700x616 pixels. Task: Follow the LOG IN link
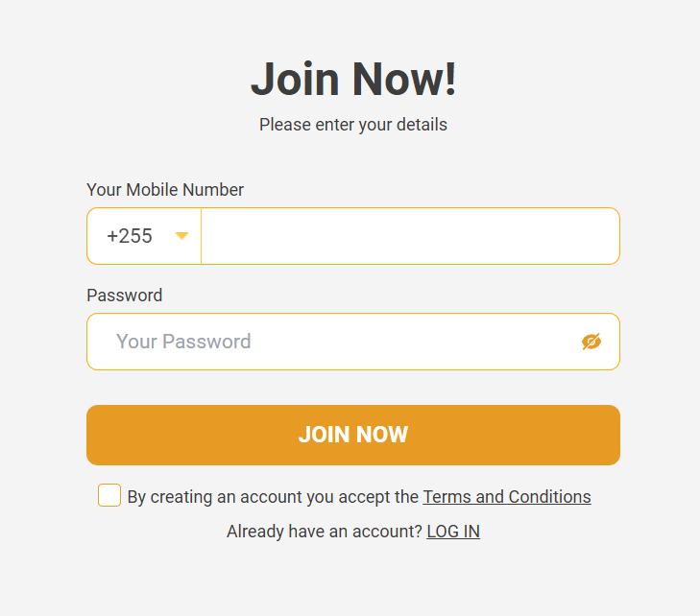coord(453,532)
